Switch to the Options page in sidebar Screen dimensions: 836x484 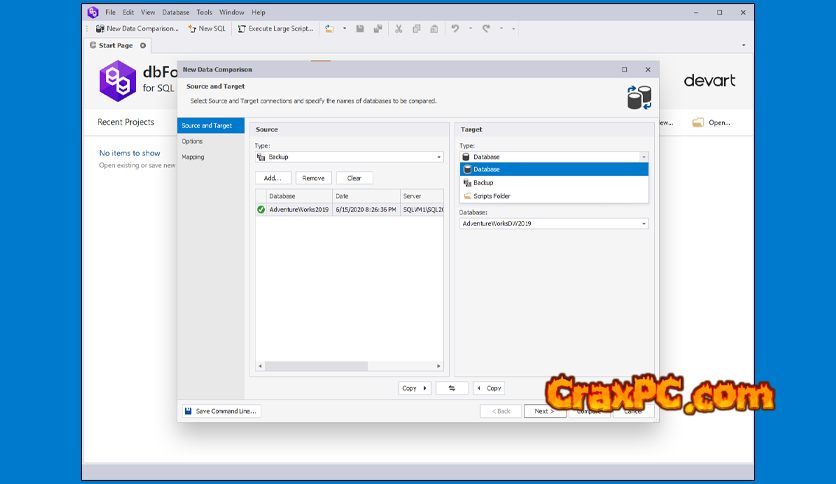pyautogui.click(x=192, y=141)
